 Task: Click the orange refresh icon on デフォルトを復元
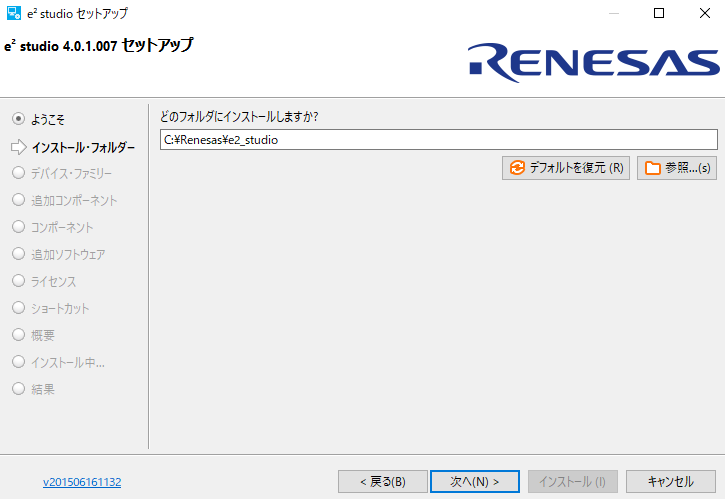[x=517, y=168]
